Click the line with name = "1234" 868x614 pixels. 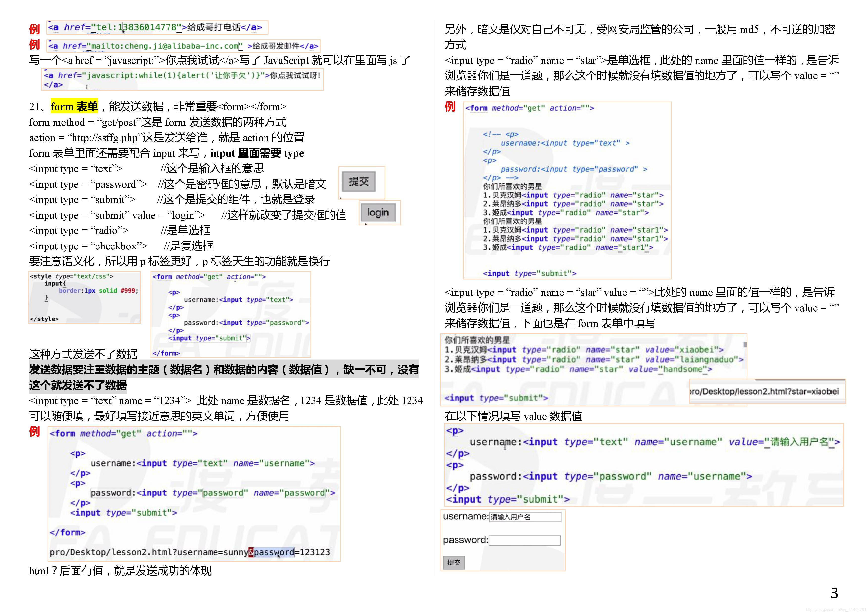[x=226, y=400]
